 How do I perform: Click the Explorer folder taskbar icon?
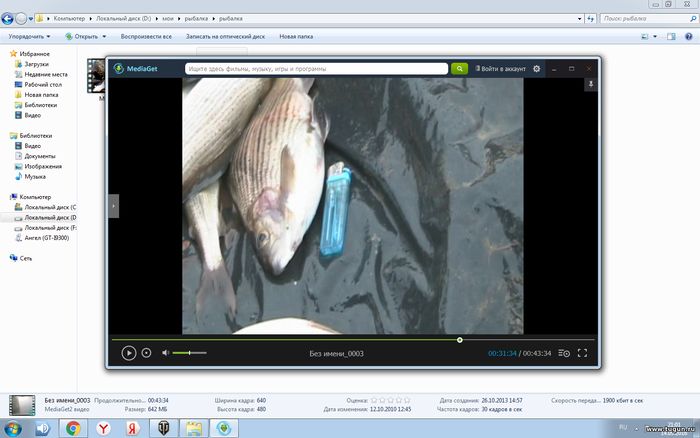click(x=194, y=429)
